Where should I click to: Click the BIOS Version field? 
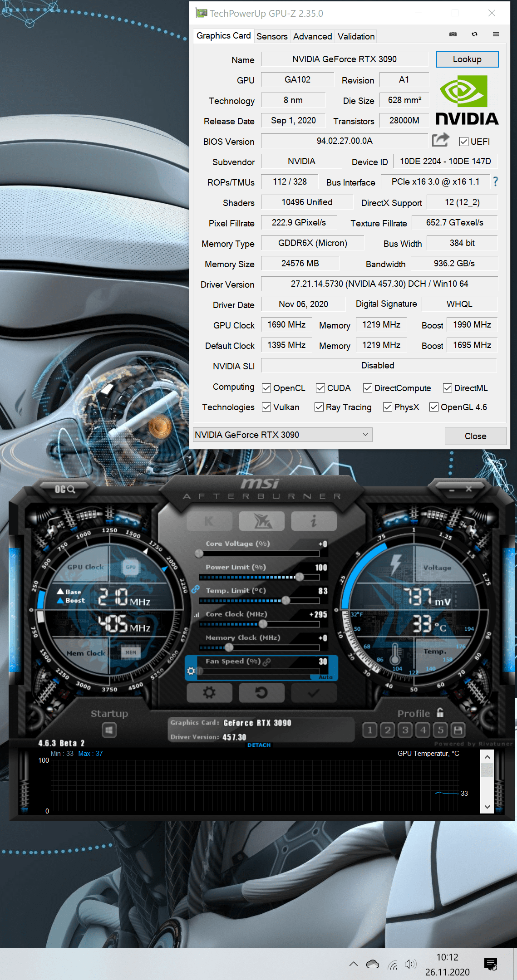click(345, 141)
